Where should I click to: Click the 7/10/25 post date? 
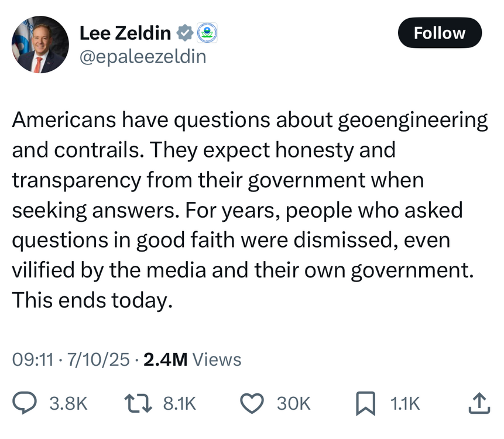coord(99,359)
